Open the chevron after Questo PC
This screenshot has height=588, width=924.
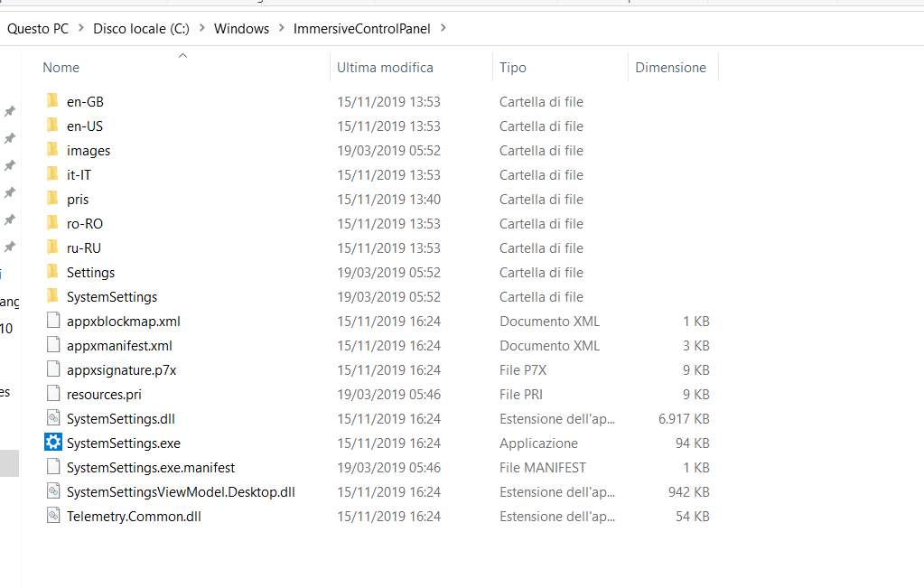coord(80,28)
